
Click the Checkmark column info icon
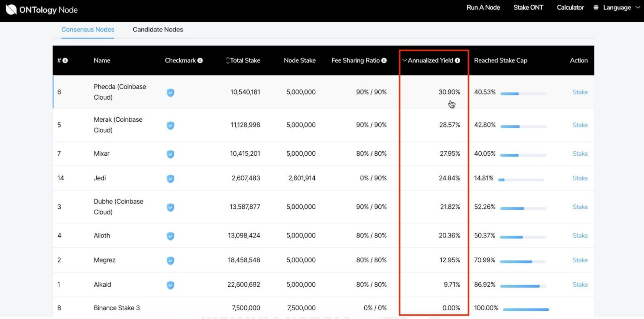point(200,60)
